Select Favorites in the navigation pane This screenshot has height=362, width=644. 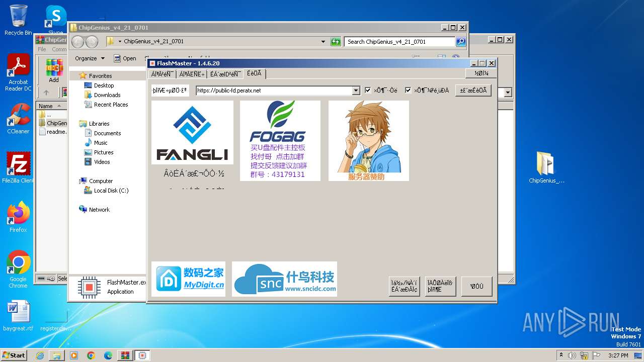click(x=100, y=76)
